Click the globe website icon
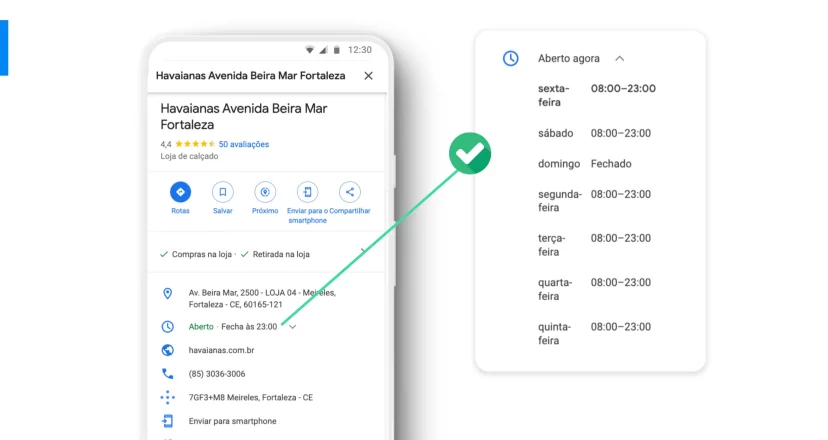The width and height of the screenshot is (828, 440). click(x=167, y=350)
